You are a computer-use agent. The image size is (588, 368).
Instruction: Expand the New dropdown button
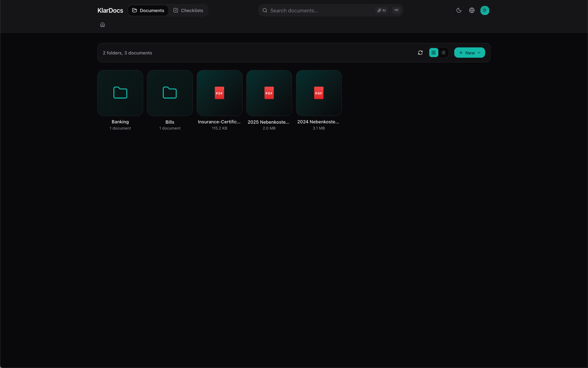pyautogui.click(x=470, y=53)
